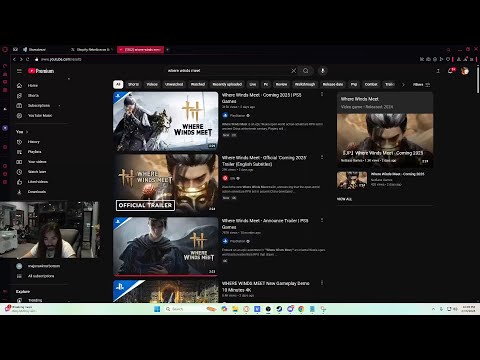This screenshot has height=360, width=480.
Task: Click the browser address bar URL
Action: pyautogui.click(x=61, y=59)
